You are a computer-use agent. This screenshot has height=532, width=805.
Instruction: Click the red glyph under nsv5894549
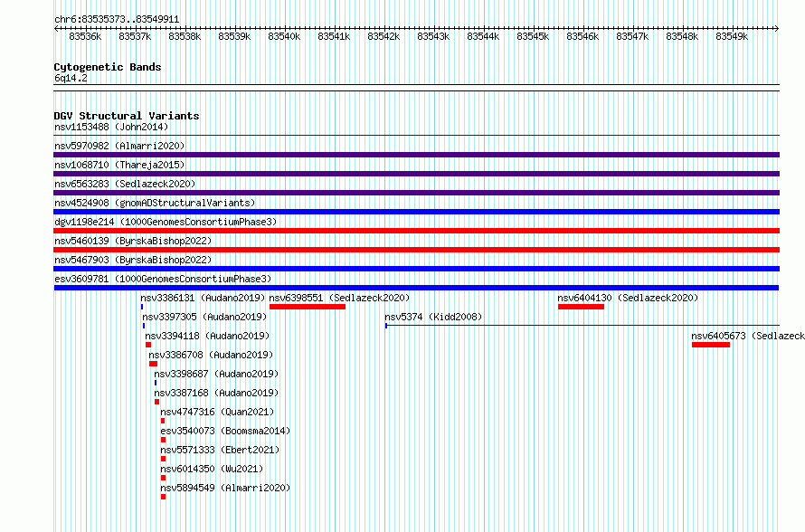click(x=163, y=497)
